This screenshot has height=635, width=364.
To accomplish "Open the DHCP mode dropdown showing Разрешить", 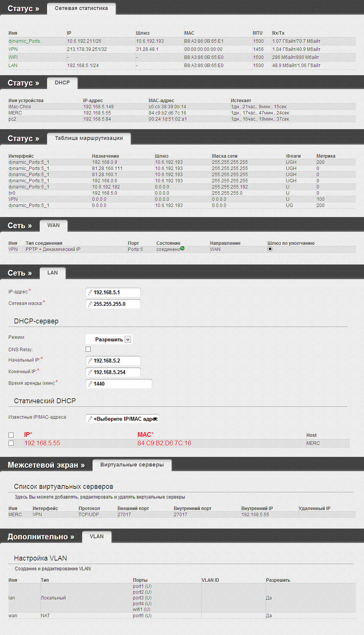I will point(128,339).
